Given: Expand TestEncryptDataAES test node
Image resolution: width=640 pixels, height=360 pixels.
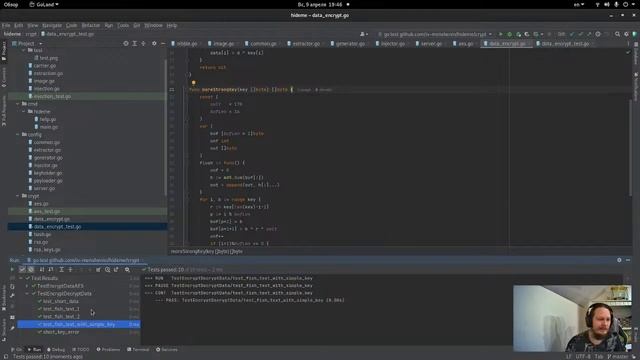Looking at the screenshot, I should (27, 286).
